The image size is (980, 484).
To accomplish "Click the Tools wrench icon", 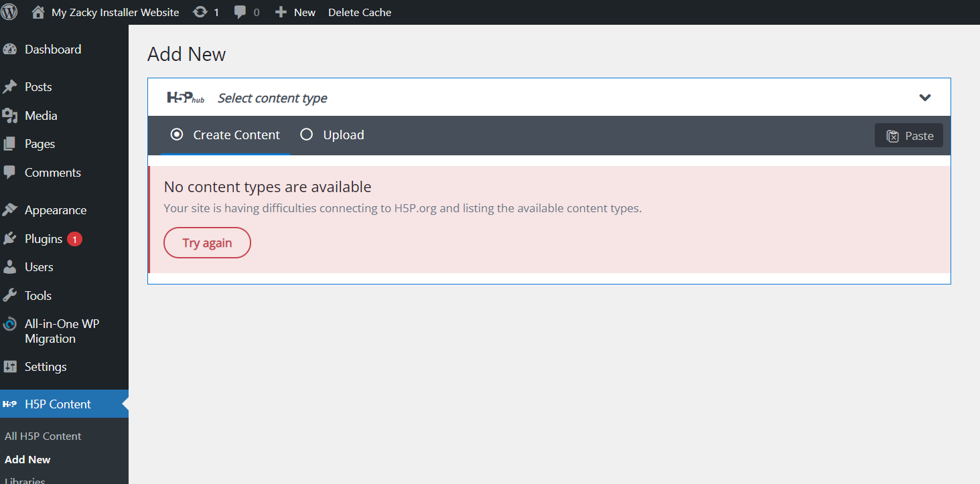I will point(9,296).
